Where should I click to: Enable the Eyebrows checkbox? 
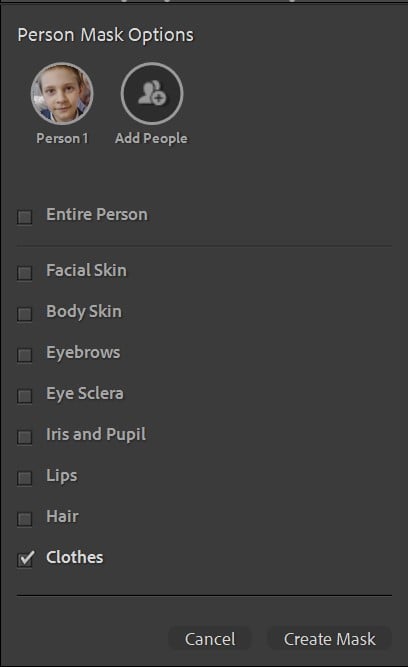(25, 355)
